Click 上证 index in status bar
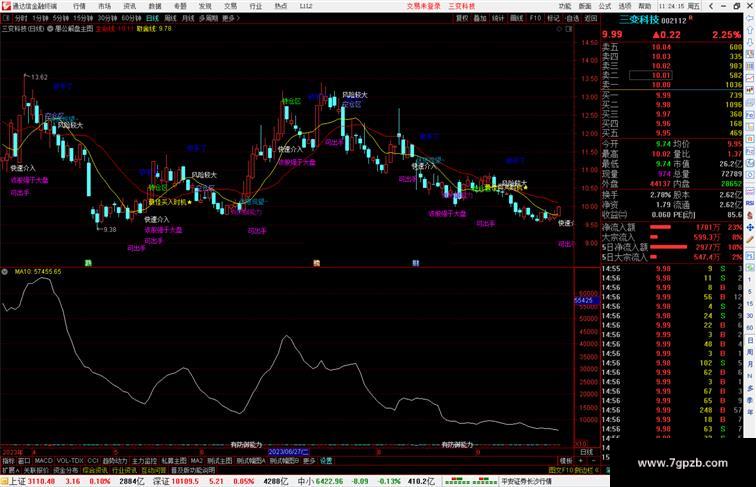756x487 pixels. [x=18, y=481]
